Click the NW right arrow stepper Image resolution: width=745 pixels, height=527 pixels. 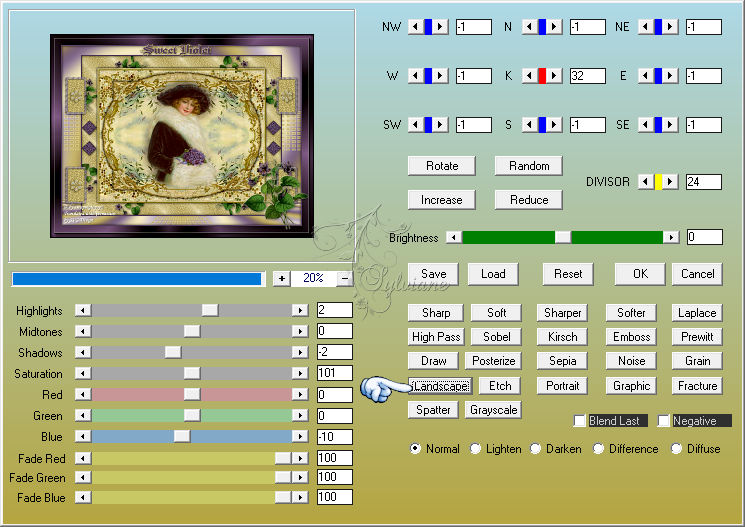[x=440, y=27]
